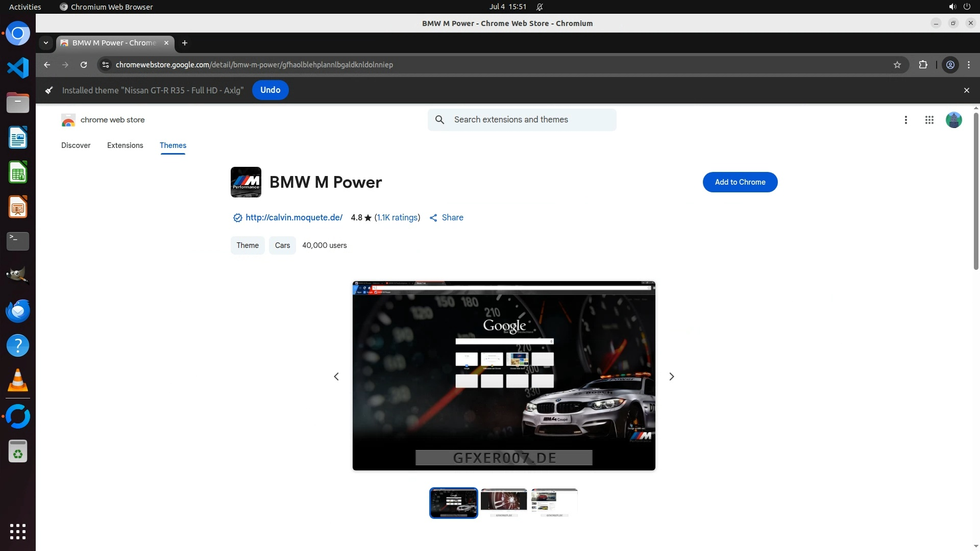Open the Extensions puzzle icon

(x=923, y=65)
